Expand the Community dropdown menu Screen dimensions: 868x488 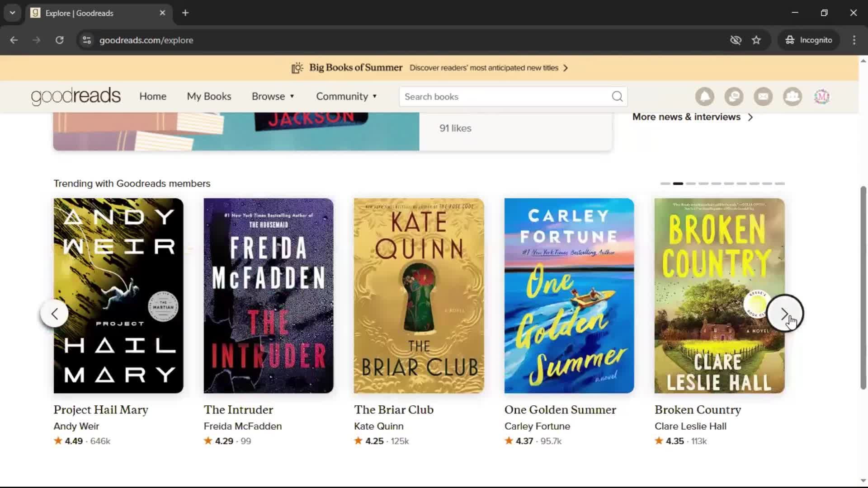[x=347, y=96]
